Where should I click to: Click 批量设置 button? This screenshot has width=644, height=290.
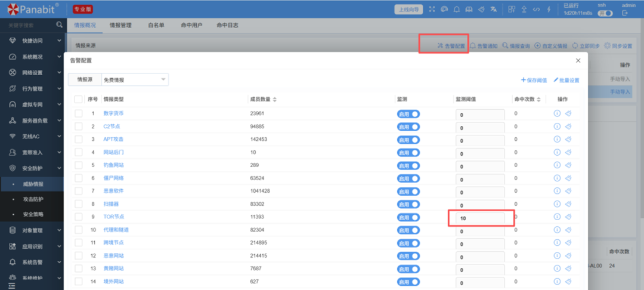pos(566,80)
